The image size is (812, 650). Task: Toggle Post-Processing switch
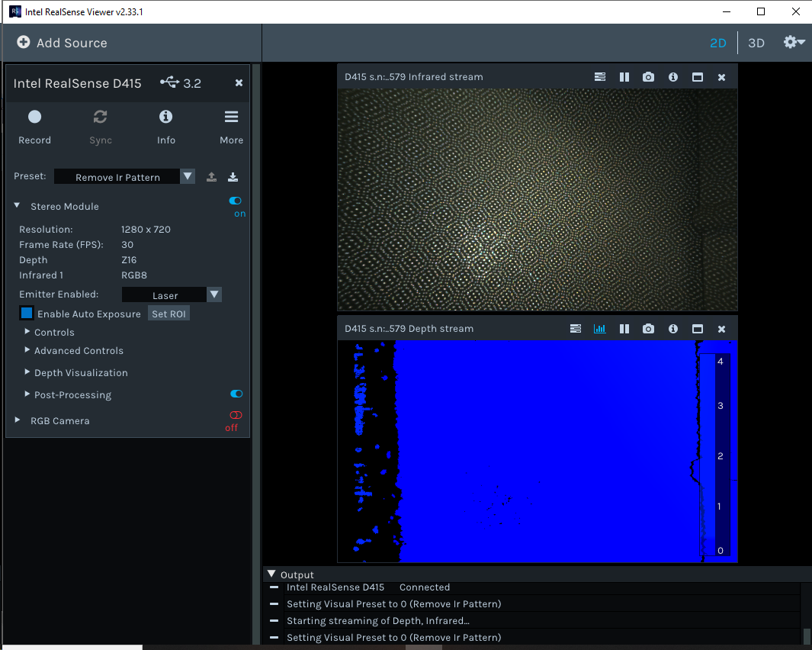236,394
